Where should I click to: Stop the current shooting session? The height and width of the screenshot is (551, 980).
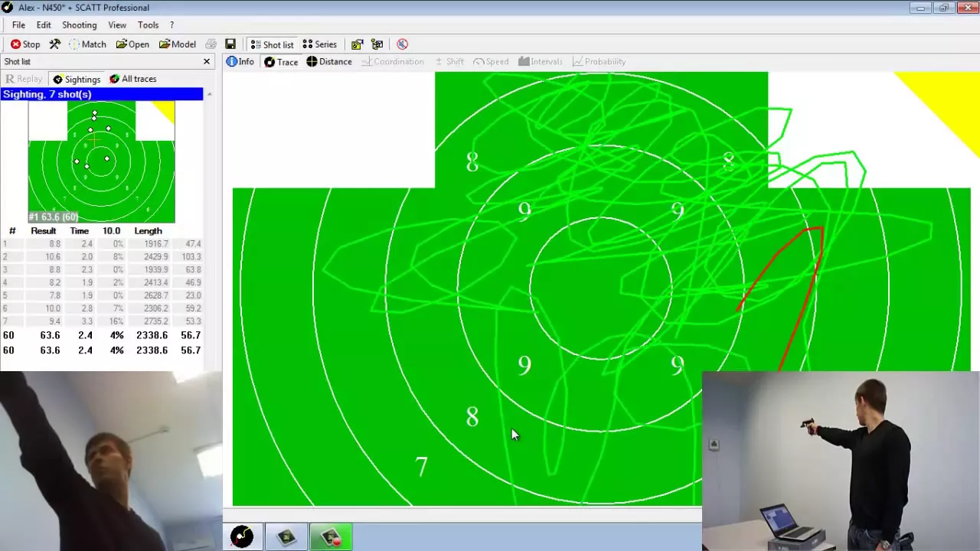25,44
